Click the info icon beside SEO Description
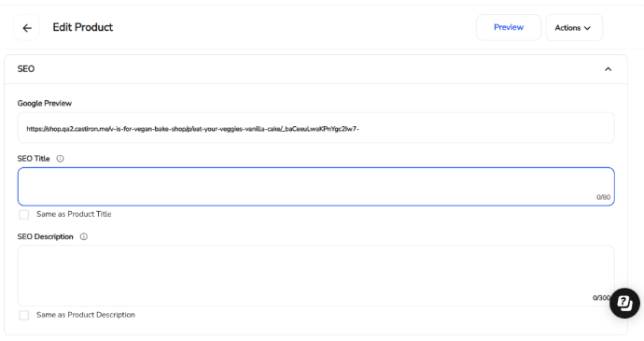This screenshot has width=644, height=341. pyautogui.click(x=83, y=236)
